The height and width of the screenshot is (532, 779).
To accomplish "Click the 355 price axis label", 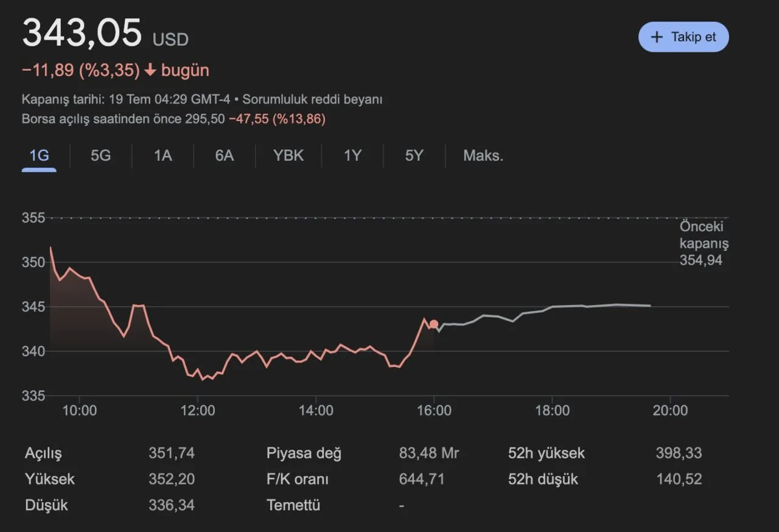I will pos(33,218).
